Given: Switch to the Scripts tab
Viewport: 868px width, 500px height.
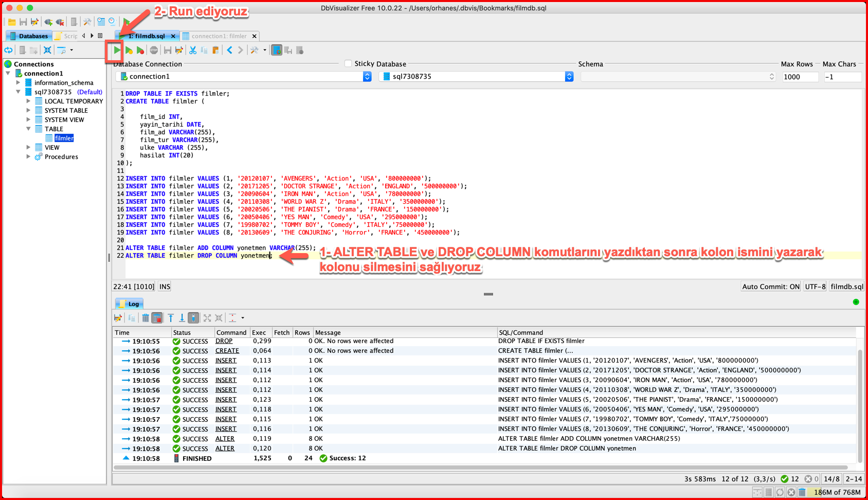Looking at the screenshot, I should (67, 36).
